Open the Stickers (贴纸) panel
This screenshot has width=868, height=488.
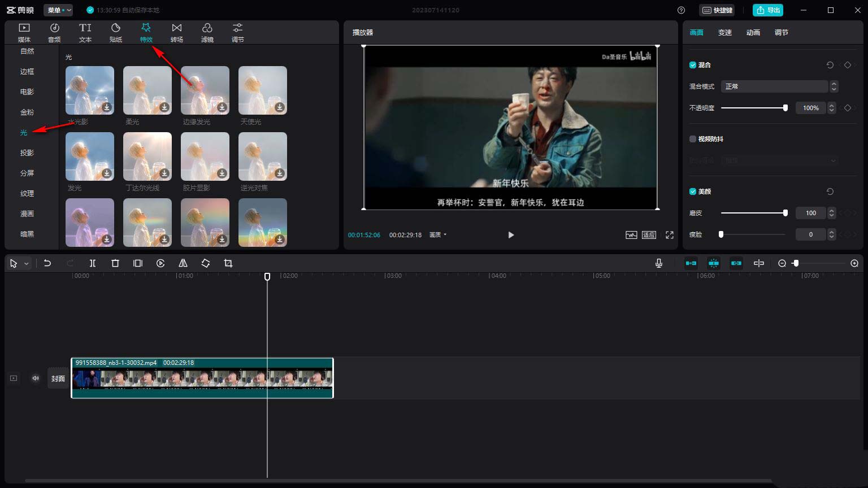coord(116,33)
